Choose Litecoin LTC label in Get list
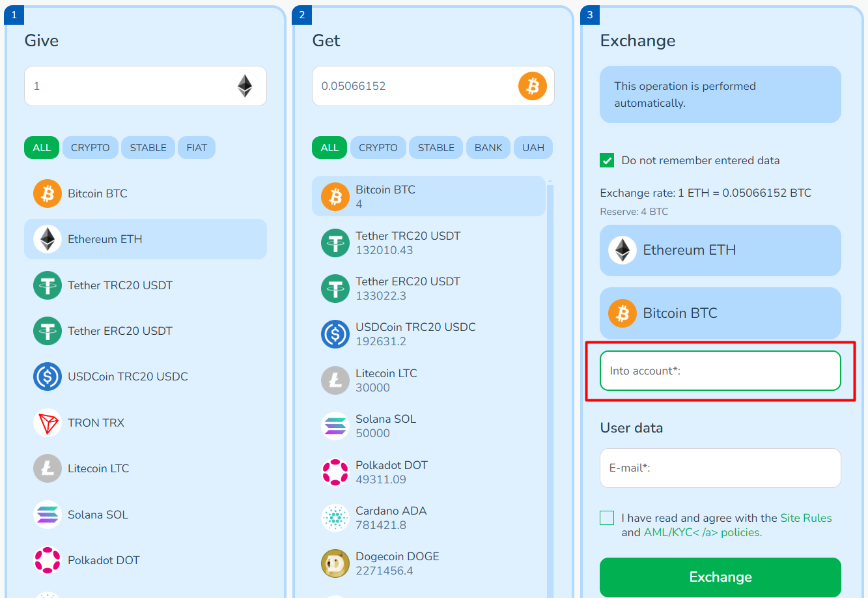This screenshot has width=868, height=598. pyautogui.click(x=386, y=373)
